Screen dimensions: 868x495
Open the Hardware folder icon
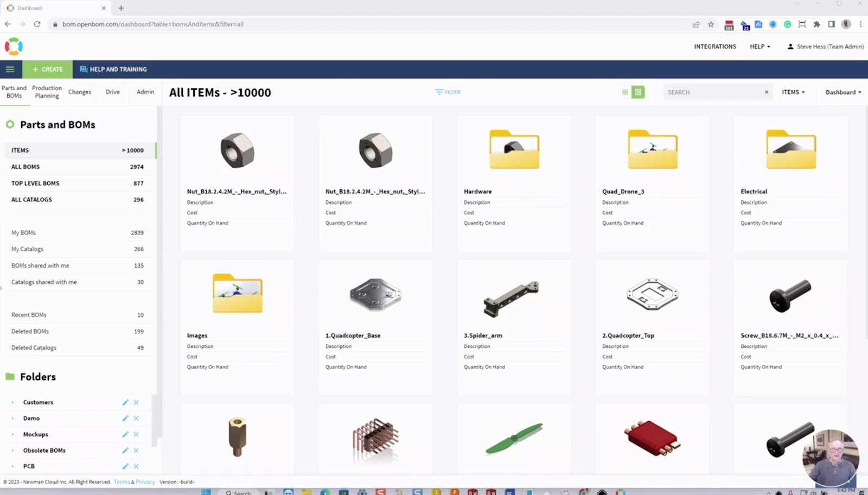514,149
